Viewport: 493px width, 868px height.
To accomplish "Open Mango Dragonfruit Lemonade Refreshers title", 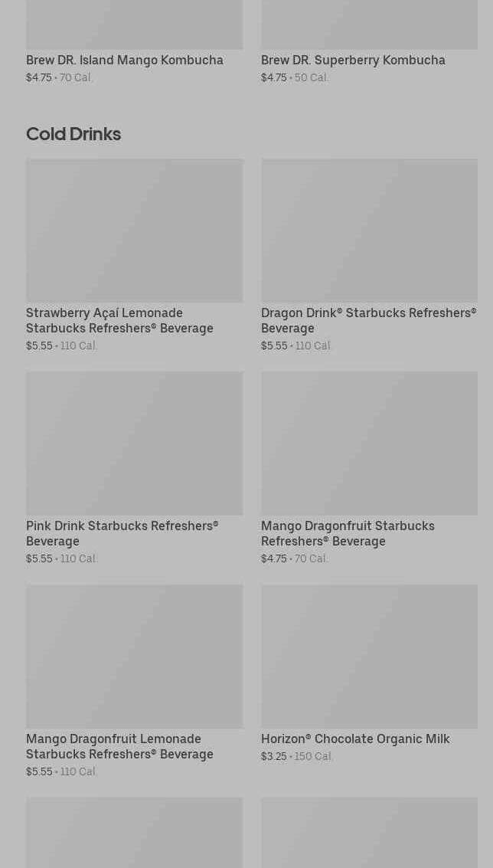I will pos(119,746).
